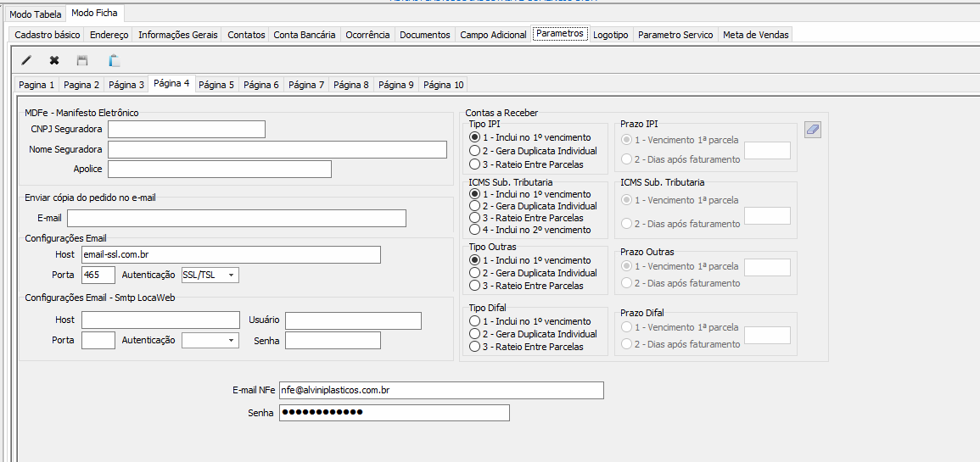Click the pencil edit icon

[x=26, y=60]
